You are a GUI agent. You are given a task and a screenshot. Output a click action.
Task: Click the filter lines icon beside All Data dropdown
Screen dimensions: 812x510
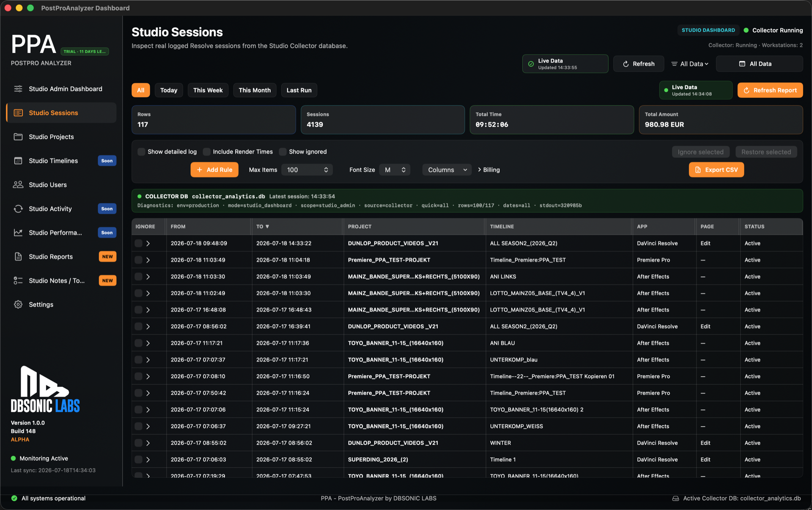pos(674,64)
